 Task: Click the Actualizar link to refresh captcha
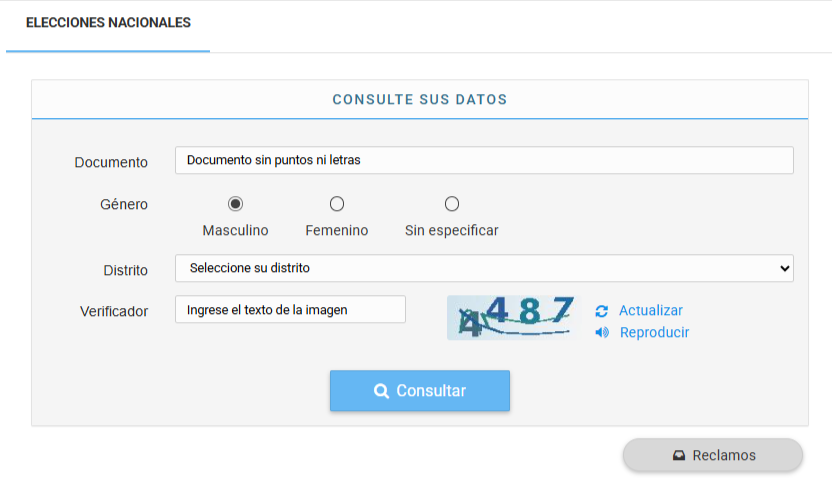650,311
